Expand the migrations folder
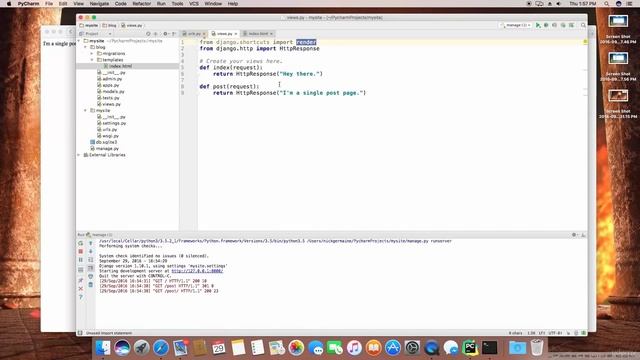640x360 pixels. click(x=92, y=53)
